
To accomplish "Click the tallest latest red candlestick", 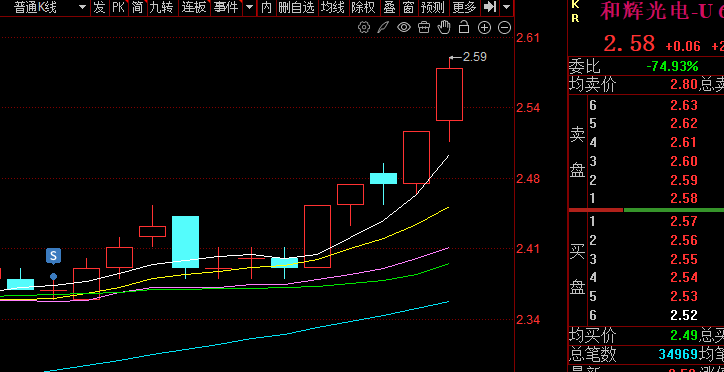I will (449, 95).
